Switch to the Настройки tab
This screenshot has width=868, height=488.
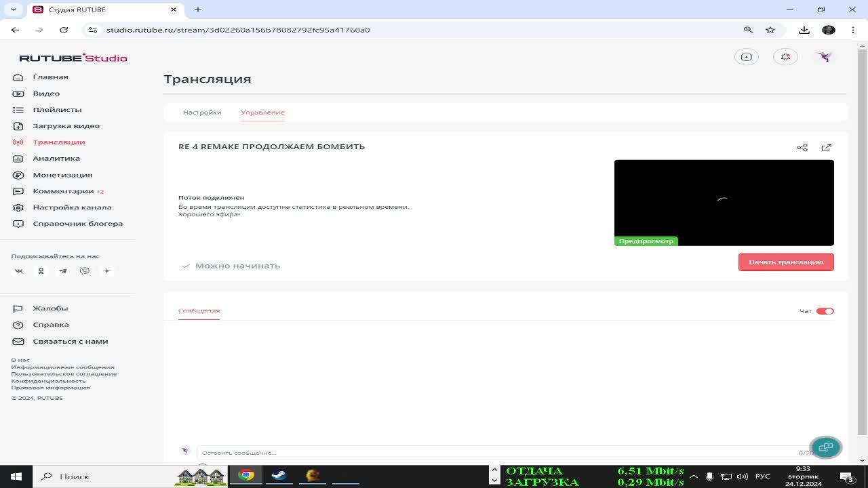(202, 113)
